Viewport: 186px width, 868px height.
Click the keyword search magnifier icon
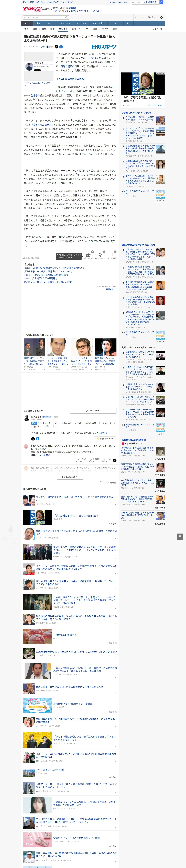66,18
